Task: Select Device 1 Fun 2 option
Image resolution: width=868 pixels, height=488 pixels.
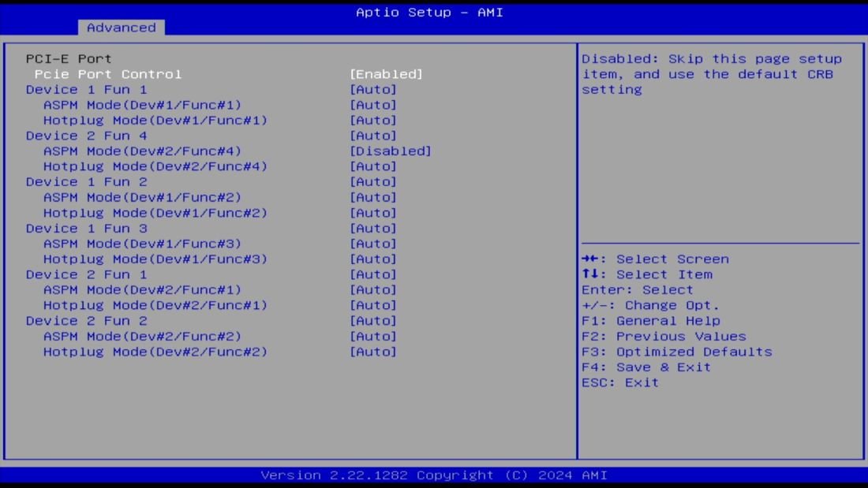Action: [x=86, y=182]
